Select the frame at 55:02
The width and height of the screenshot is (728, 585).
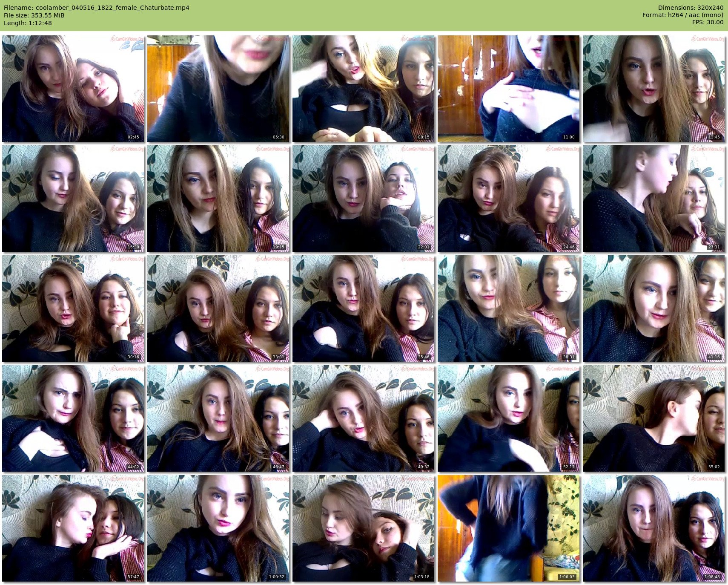coord(654,418)
